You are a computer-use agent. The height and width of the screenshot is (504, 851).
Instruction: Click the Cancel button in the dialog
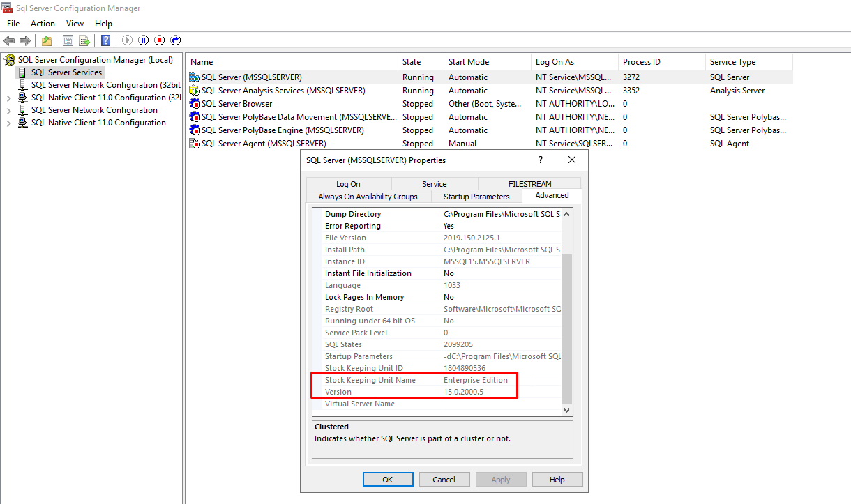tap(444, 480)
